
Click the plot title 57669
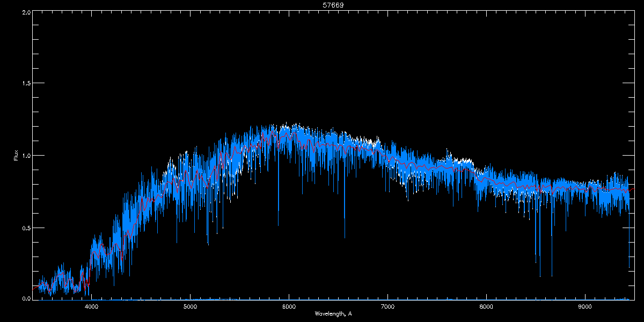pyautogui.click(x=333, y=5)
